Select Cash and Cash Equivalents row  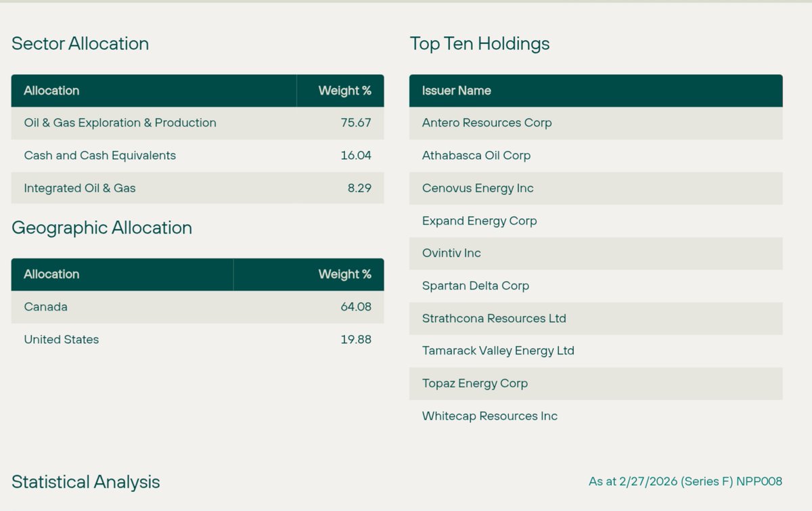(198, 156)
